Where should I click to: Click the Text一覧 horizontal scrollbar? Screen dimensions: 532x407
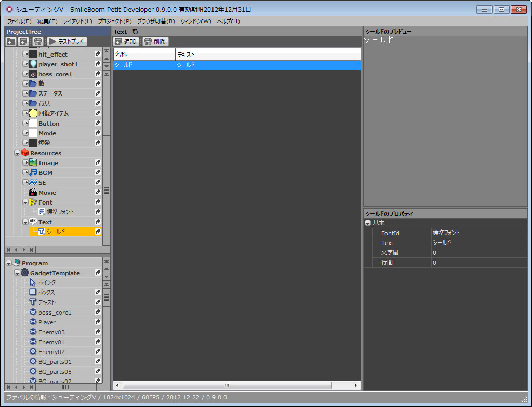pyautogui.click(x=227, y=385)
